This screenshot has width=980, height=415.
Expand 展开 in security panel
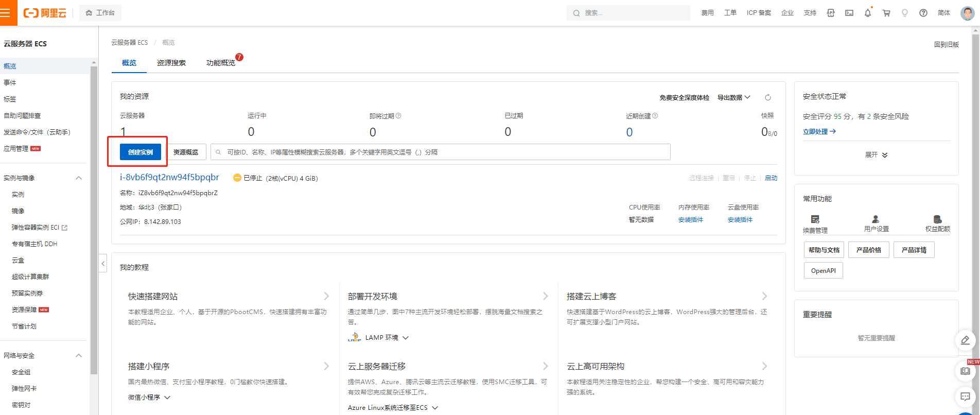coord(876,155)
